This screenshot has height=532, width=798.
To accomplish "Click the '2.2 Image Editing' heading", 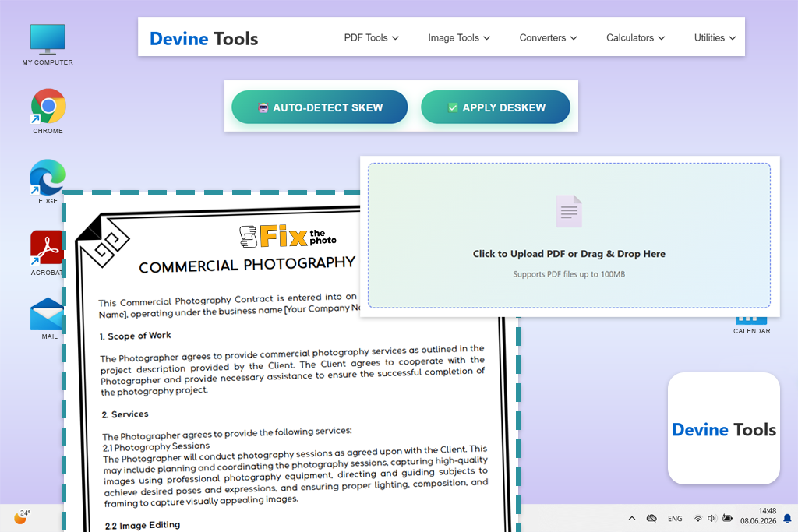I will tap(143, 525).
